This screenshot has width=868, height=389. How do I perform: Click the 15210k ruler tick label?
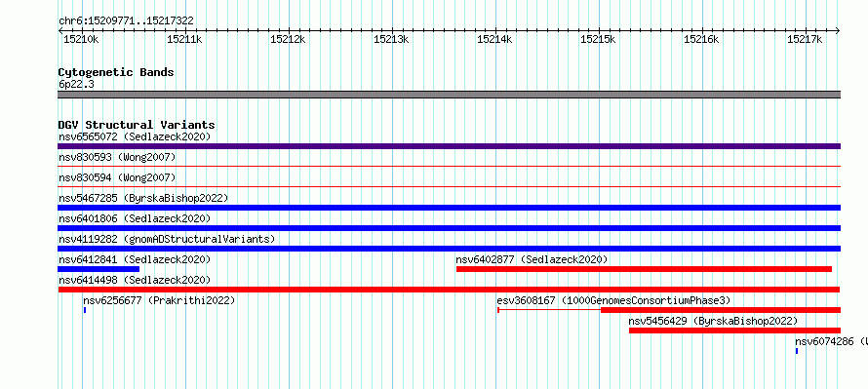tap(81, 39)
